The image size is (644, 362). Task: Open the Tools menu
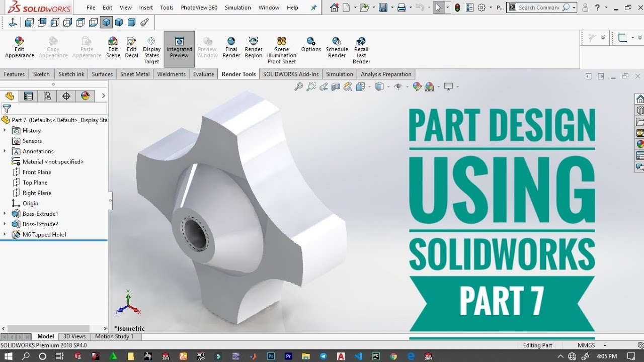(167, 8)
